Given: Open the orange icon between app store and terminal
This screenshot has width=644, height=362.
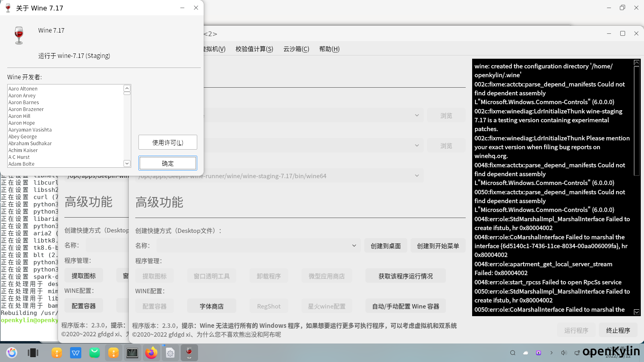Looking at the screenshot, I should pos(114,353).
